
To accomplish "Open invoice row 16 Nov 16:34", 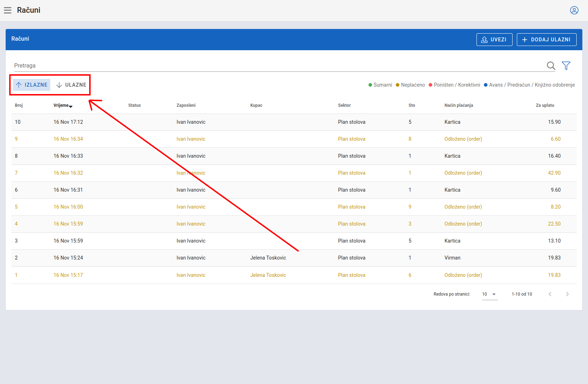I will coord(294,139).
